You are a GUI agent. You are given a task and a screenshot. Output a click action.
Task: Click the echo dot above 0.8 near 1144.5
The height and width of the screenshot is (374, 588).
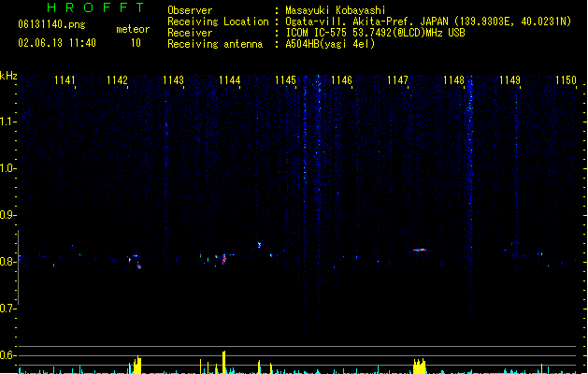tap(259, 245)
